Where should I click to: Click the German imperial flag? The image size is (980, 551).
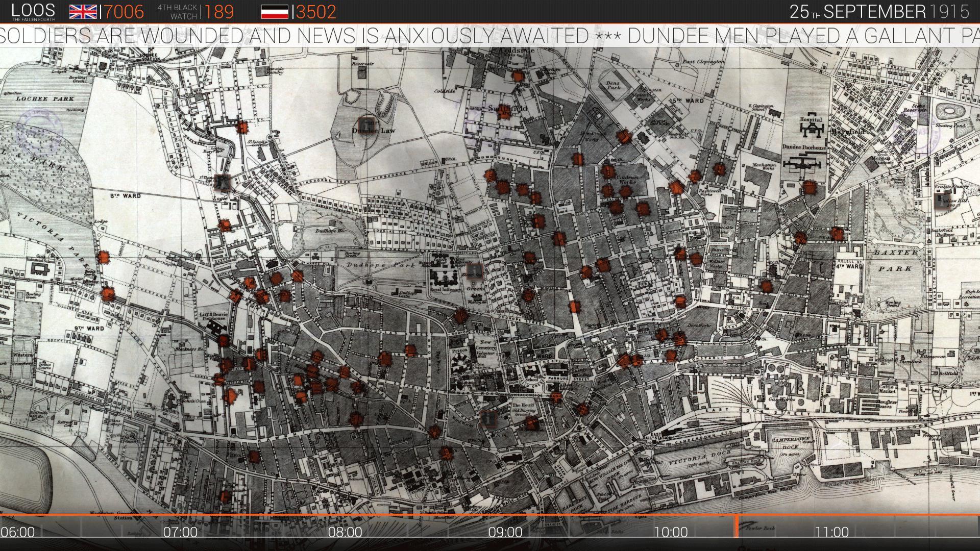pos(274,12)
